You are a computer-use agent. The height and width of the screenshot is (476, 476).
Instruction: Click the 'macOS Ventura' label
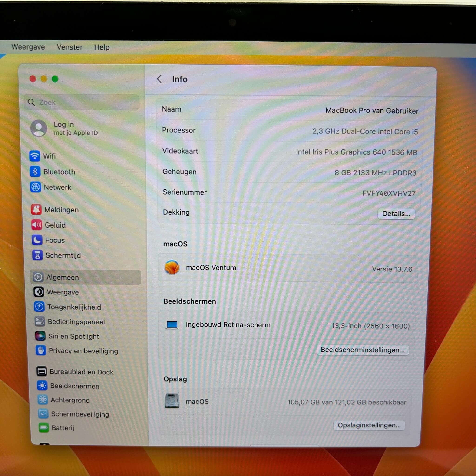tap(211, 268)
